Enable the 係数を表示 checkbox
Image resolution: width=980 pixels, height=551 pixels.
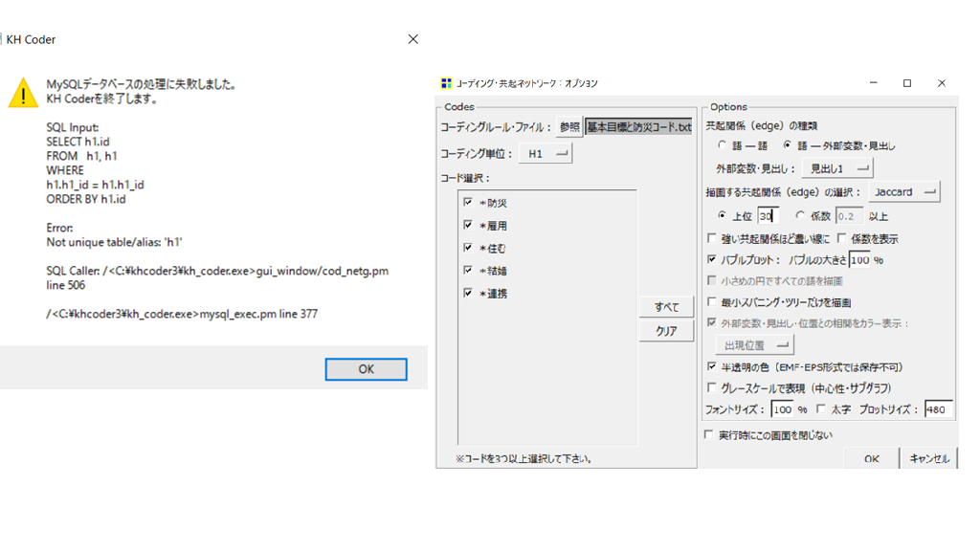[x=841, y=238]
